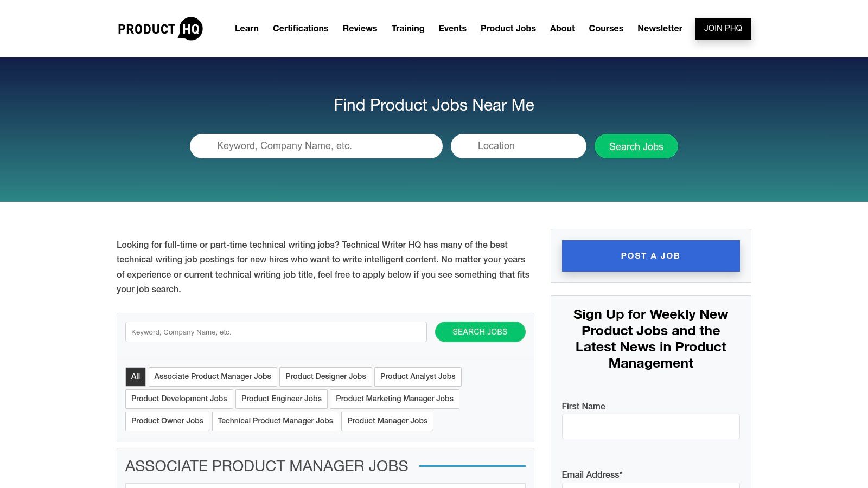Open the Learn menu item
The image size is (868, 488).
[246, 29]
